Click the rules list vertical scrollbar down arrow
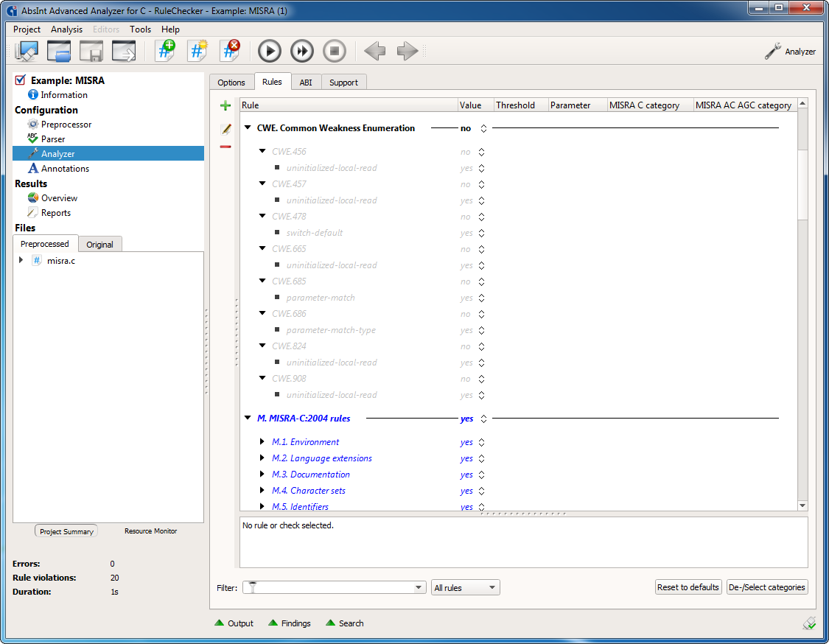Viewport: 829px width, 644px height. pyautogui.click(x=802, y=505)
